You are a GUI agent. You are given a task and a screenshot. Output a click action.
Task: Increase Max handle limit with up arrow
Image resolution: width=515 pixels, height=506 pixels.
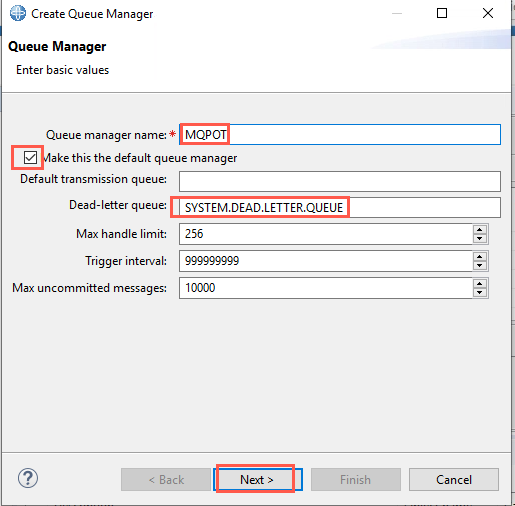[480, 230]
